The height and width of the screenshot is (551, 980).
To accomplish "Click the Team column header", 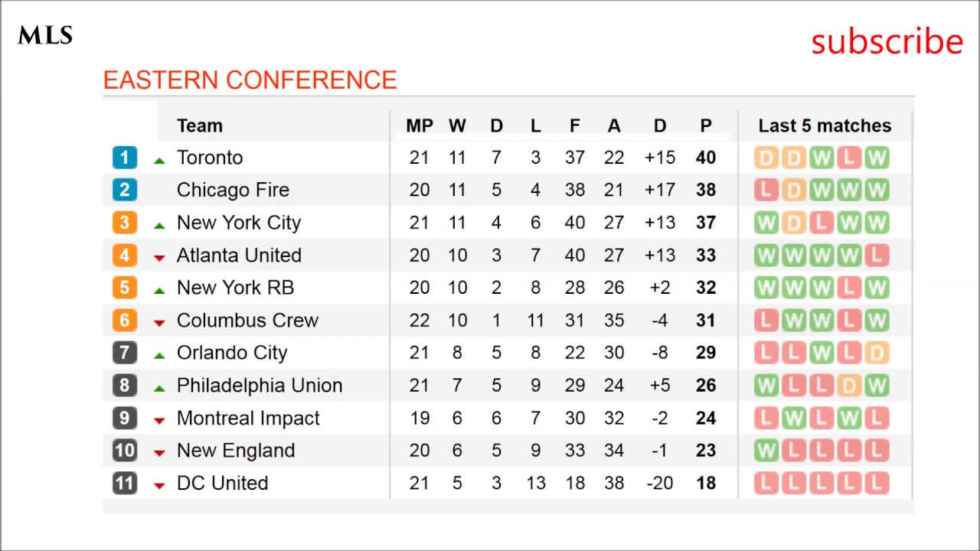I will [199, 126].
